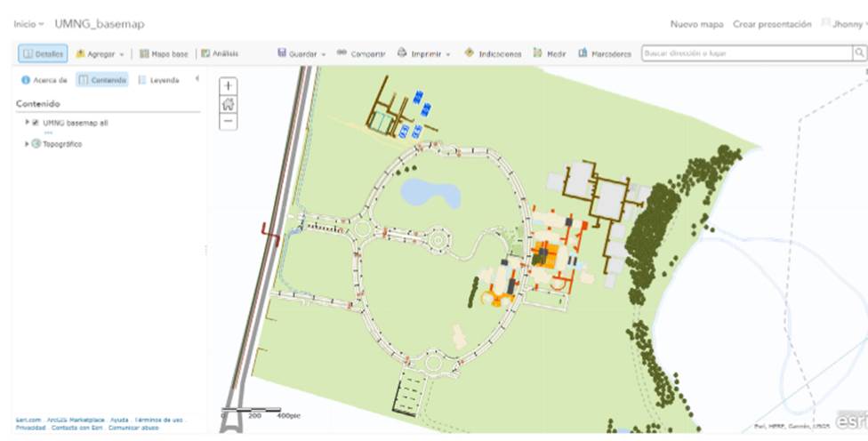Screen dimensions: 868x441
Task: Click the address search input field
Action: (x=745, y=53)
